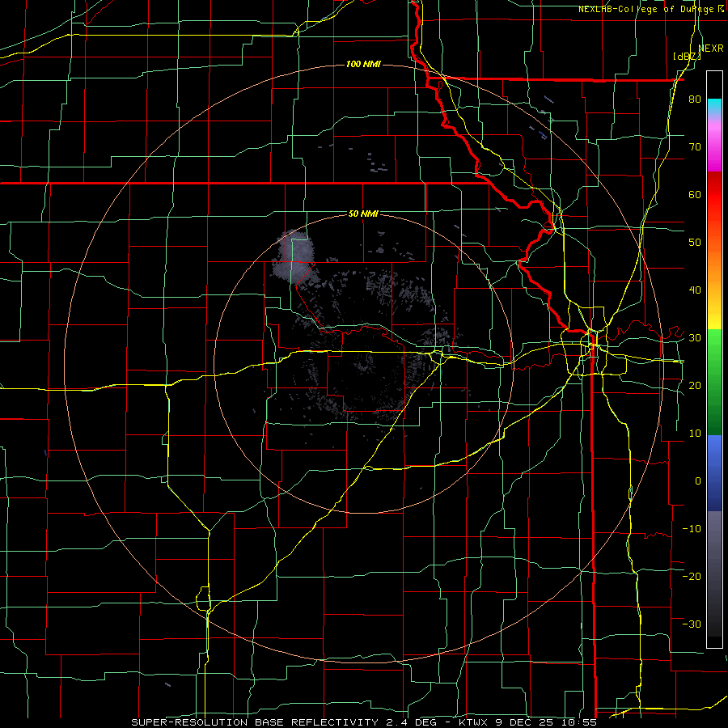Viewport: 728px width, 728px height.
Task: Click the 40 value on the dBZ scale
Action: pos(695,290)
